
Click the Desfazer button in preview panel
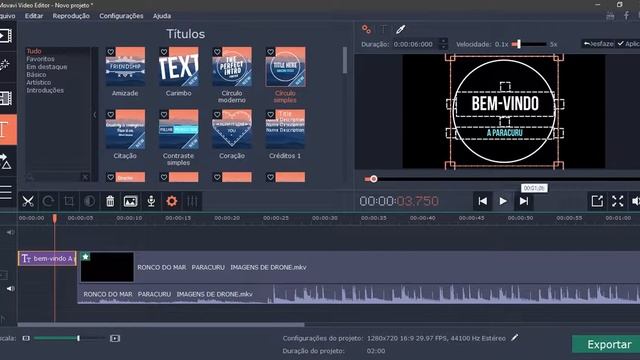pyautogui.click(x=598, y=44)
